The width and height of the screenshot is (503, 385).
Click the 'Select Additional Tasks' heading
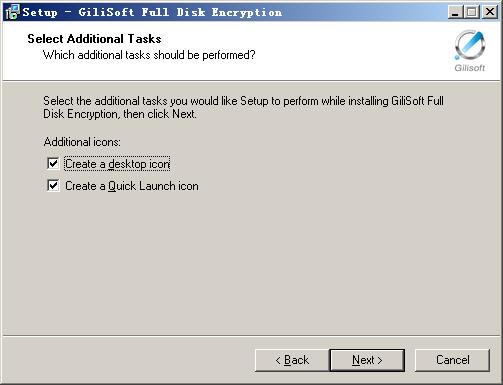(94, 39)
